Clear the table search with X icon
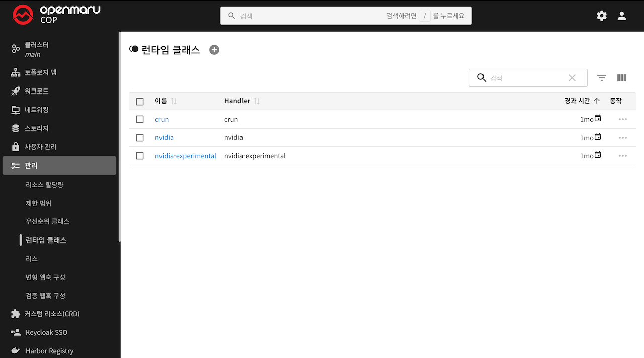 tap(572, 78)
